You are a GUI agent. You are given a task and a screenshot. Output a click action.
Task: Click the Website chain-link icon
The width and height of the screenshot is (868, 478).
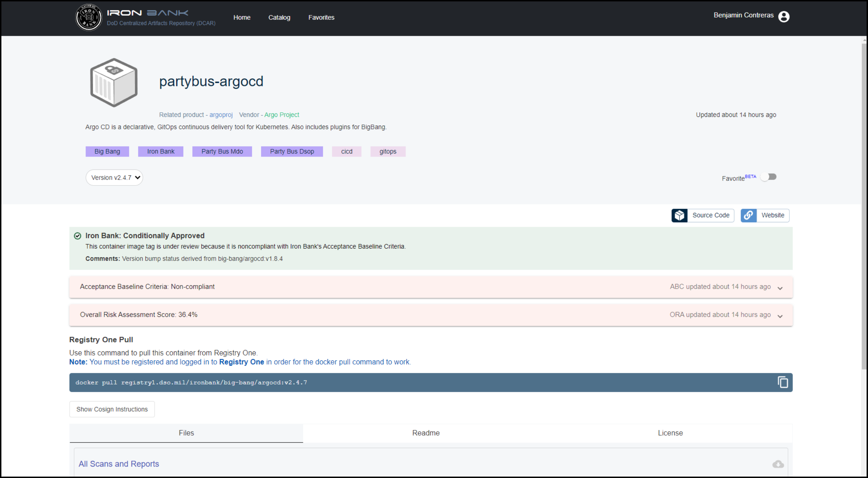coord(749,215)
